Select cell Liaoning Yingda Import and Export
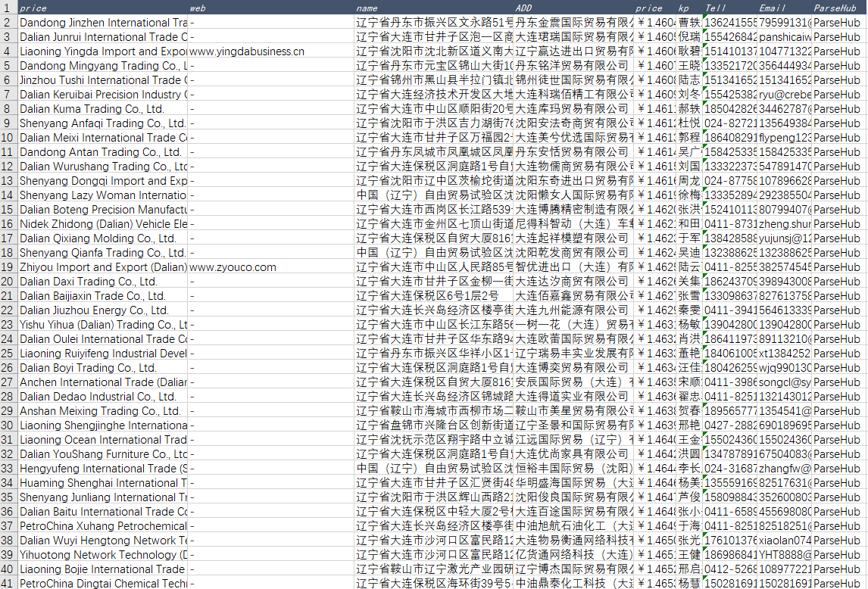Screen dimensions: 868x589 click(103, 51)
